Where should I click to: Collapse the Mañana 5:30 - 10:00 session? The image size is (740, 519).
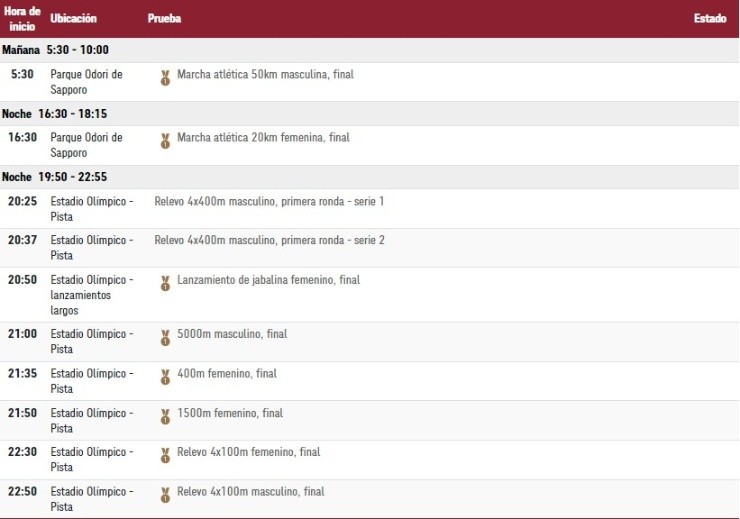[x=55, y=50]
